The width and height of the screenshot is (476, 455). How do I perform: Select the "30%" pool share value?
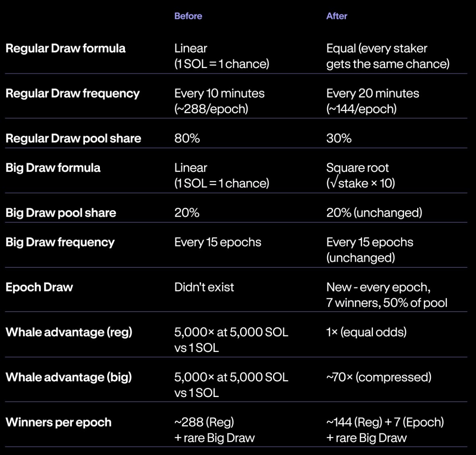[x=339, y=139]
